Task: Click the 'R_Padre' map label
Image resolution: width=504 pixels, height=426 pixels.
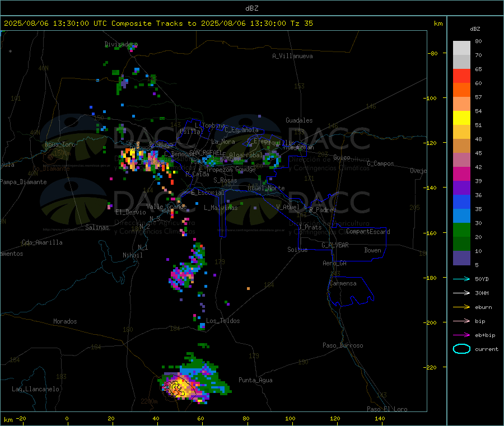Action: coord(321,210)
